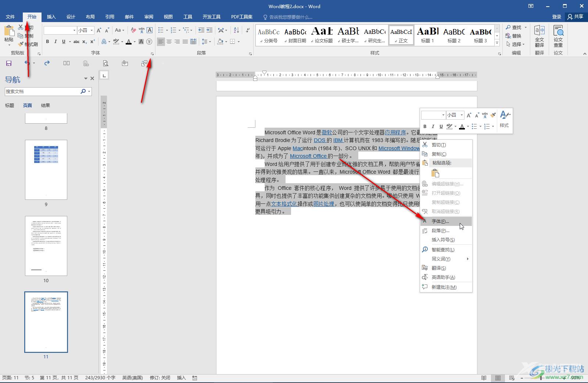Choose New Comment from the context menu
This screenshot has height=383, width=588.
pyautogui.click(x=446, y=287)
